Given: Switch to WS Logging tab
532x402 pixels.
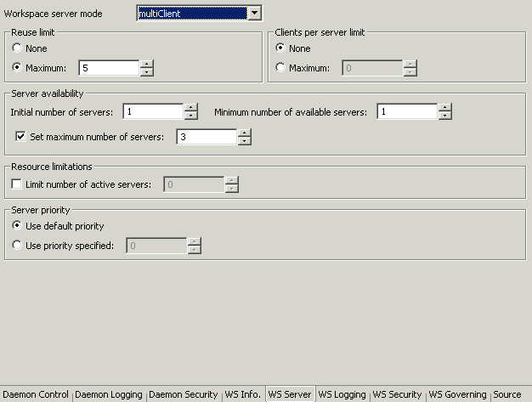Looking at the screenshot, I should coord(342,394).
